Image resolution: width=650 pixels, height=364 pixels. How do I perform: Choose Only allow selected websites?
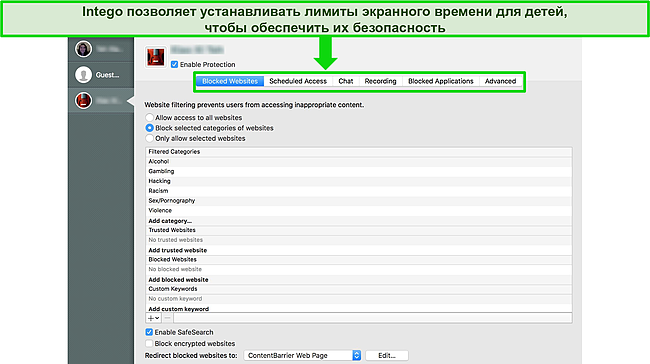pos(150,138)
